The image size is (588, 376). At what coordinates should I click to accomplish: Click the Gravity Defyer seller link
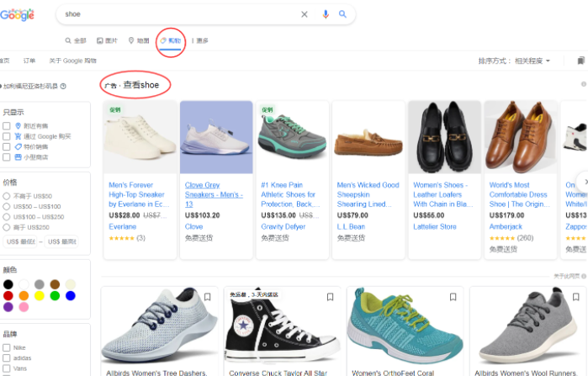pos(283,227)
